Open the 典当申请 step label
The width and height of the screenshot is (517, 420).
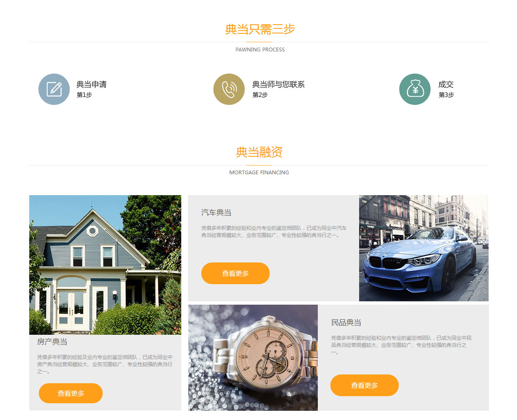(91, 84)
